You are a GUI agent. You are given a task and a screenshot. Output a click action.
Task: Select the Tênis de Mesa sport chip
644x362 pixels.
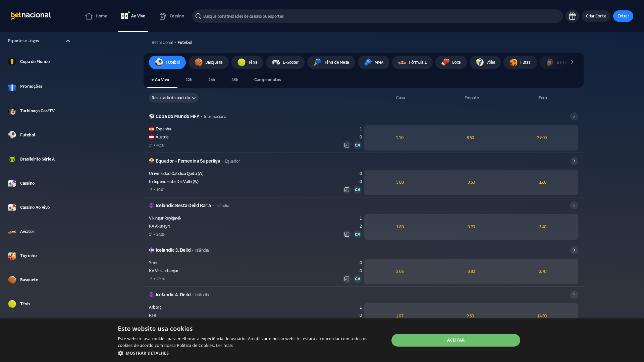click(x=331, y=62)
